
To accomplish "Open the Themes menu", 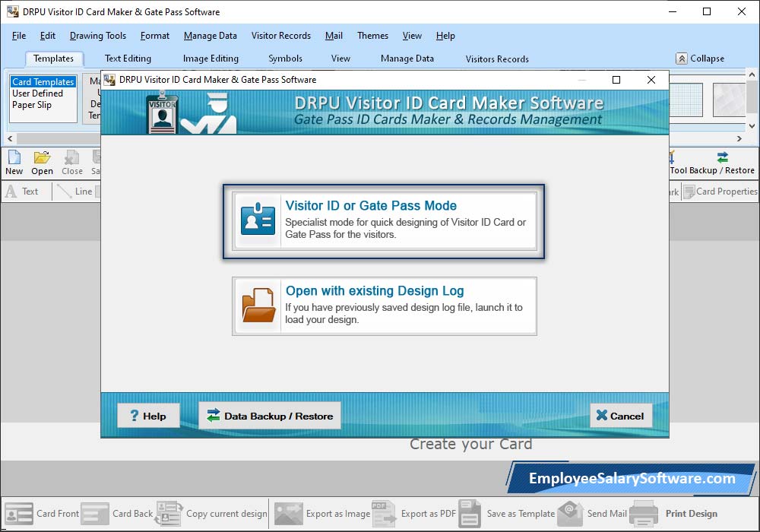I will pyautogui.click(x=372, y=36).
